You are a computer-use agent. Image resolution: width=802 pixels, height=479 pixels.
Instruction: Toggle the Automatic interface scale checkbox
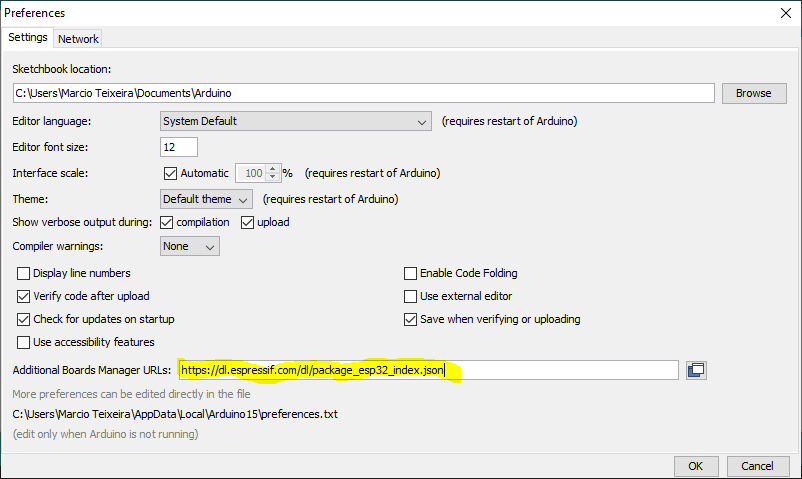[170, 173]
